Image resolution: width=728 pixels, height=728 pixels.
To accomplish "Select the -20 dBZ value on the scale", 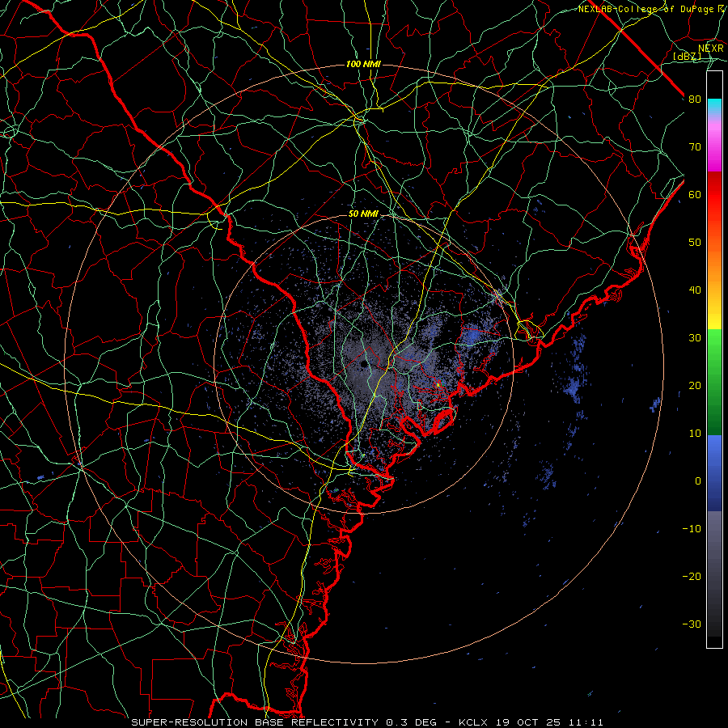I will click(692, 576).
